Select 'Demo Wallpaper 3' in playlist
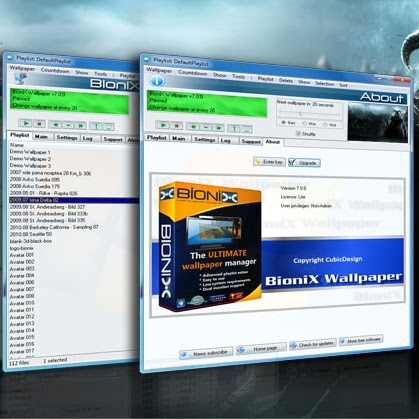 click(x=30, y=166)
